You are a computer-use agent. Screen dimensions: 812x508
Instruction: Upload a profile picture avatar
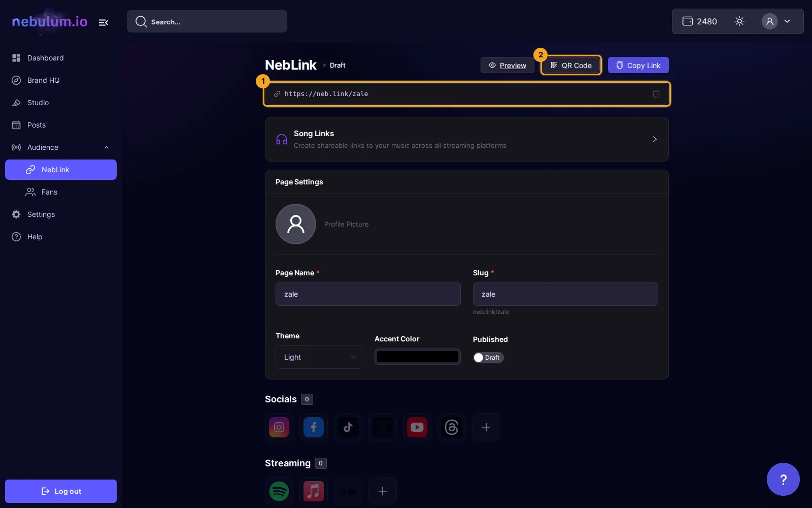tap(296, 224)
